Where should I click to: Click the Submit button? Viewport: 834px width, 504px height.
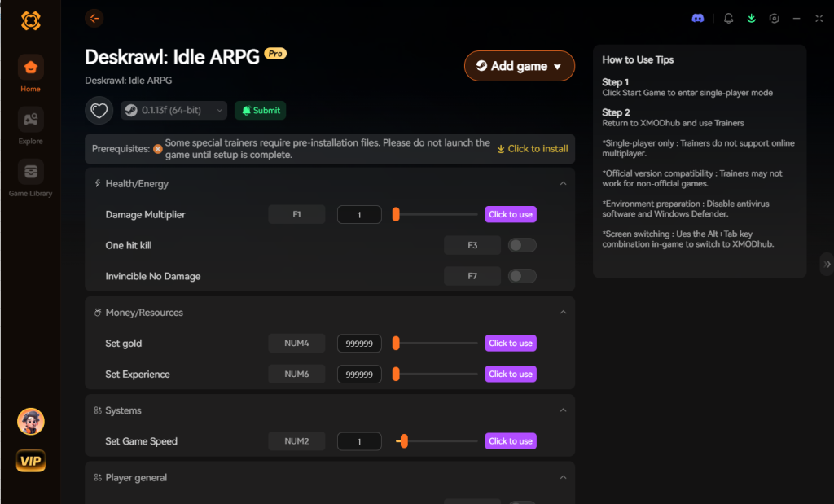(x=260, y=111)
